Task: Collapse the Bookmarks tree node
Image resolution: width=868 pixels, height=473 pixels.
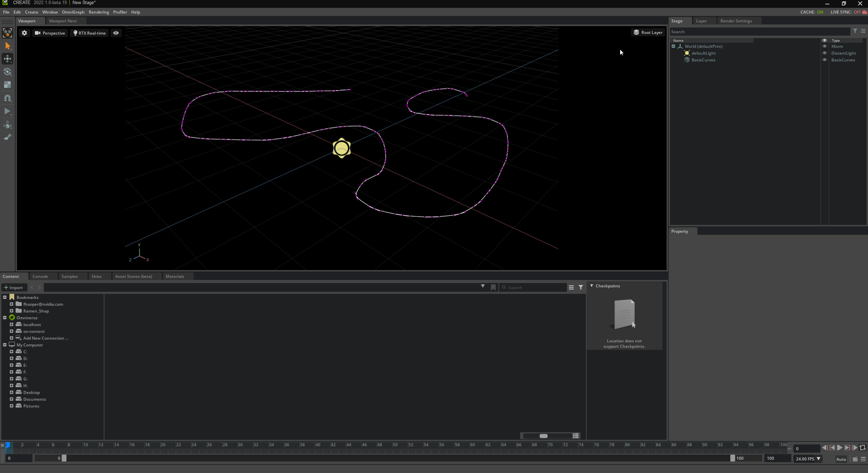Action: (5, 297)
